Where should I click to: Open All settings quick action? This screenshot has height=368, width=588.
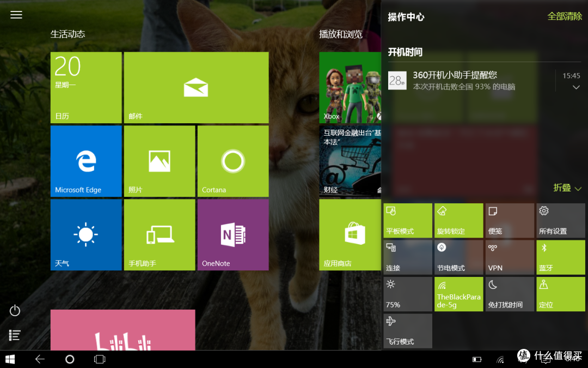[561, 221]
